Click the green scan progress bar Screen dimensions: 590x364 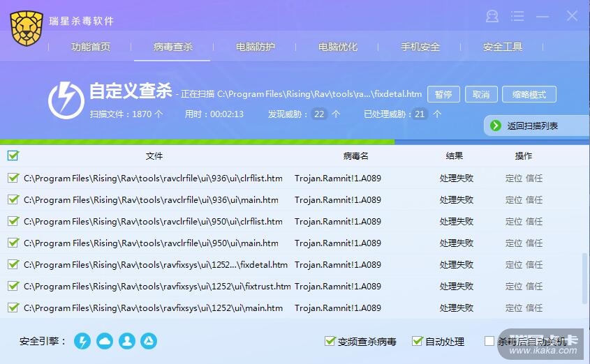click(197, 142)
